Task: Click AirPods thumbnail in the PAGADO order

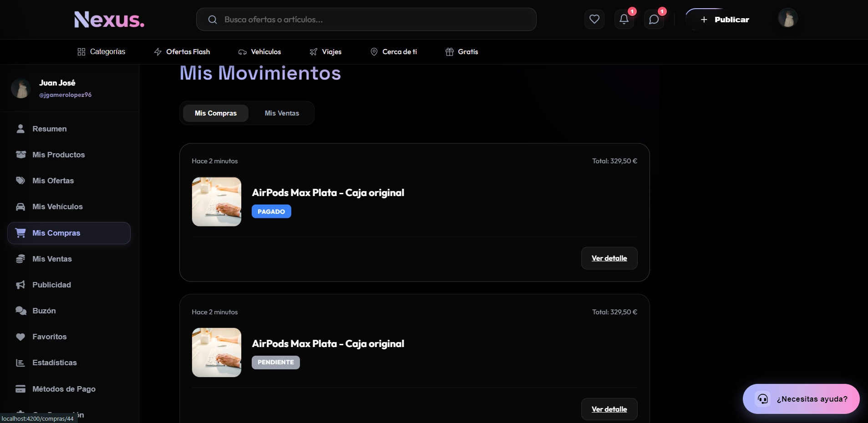Action: coord(217,201)
